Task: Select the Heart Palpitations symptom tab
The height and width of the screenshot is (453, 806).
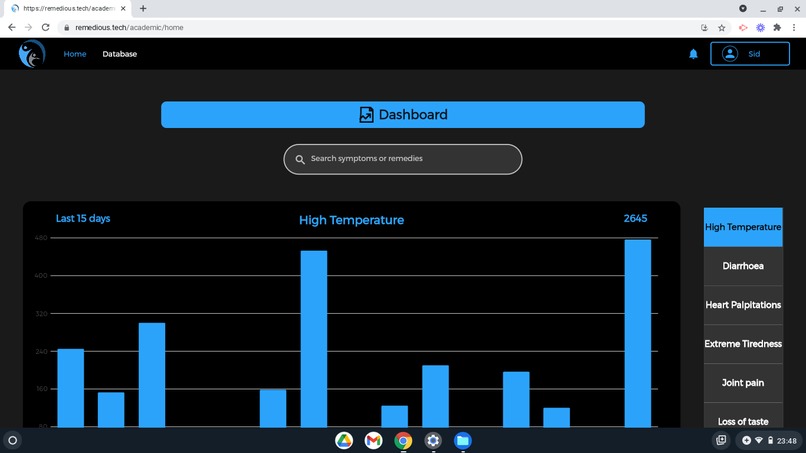Action: click(x=743, y=305)
